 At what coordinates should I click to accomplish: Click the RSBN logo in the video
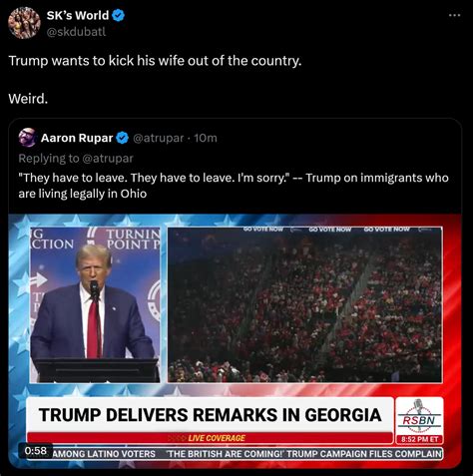tap(419, 420)
